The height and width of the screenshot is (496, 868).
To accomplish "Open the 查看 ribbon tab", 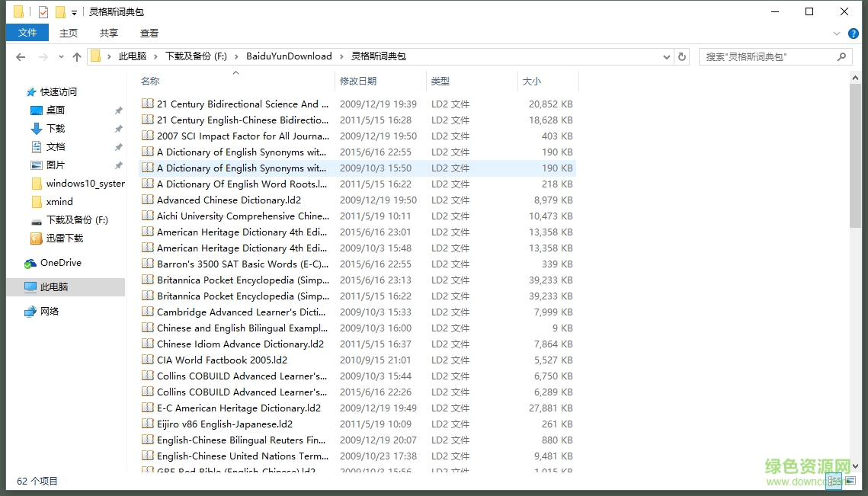I will (149, 33).
